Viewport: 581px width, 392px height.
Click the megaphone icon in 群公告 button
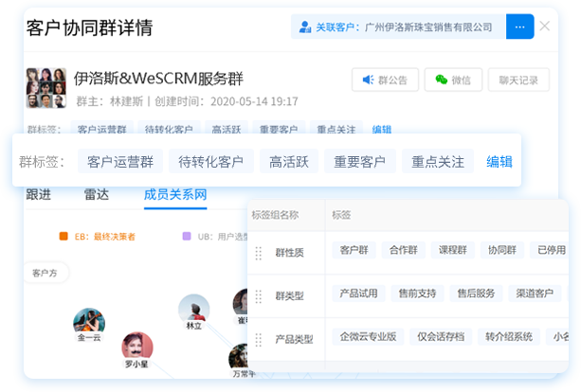[368, 80]
